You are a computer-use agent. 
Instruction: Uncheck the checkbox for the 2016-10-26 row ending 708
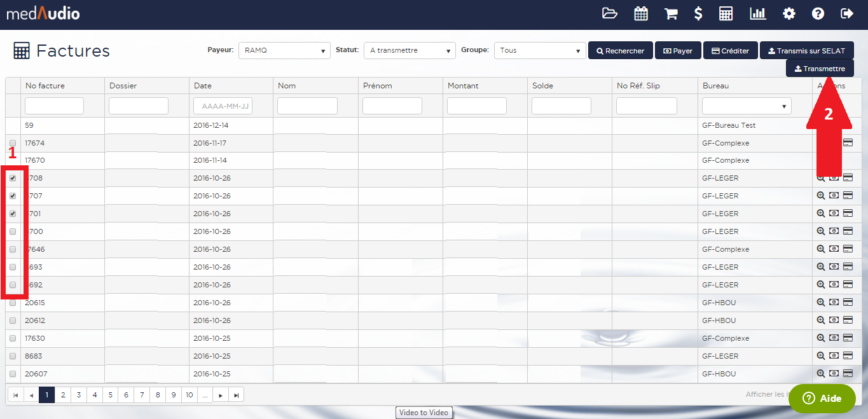tap(13, 178)
